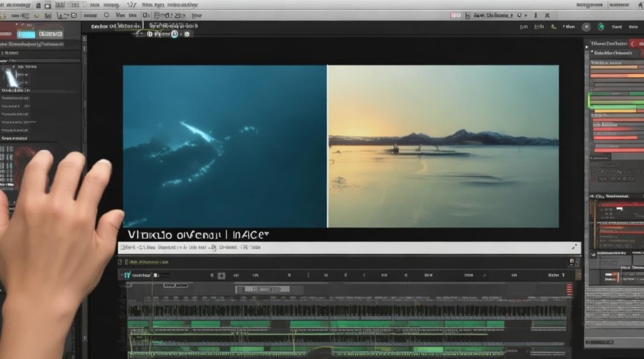Click the red striped indicator at the timeline's right edge
Screen dimensions: 644x359
click(569, 289)
